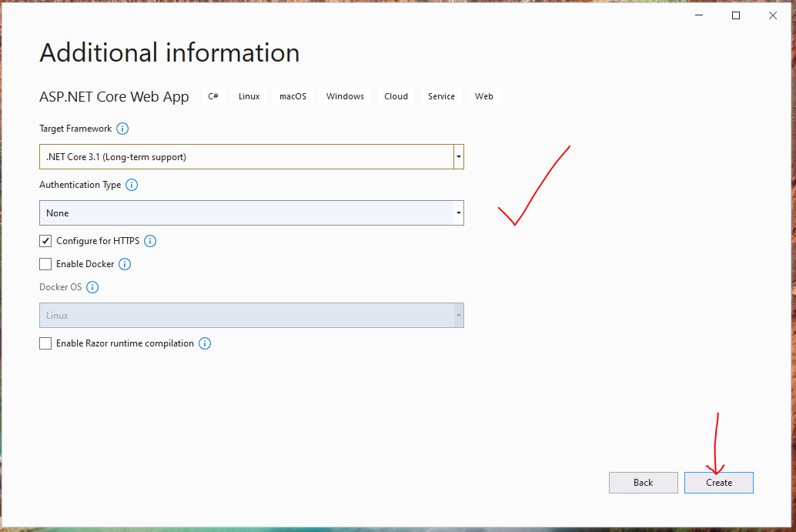Click the Authentication Type label
The image size is (796, 532).
click(80, 186)
